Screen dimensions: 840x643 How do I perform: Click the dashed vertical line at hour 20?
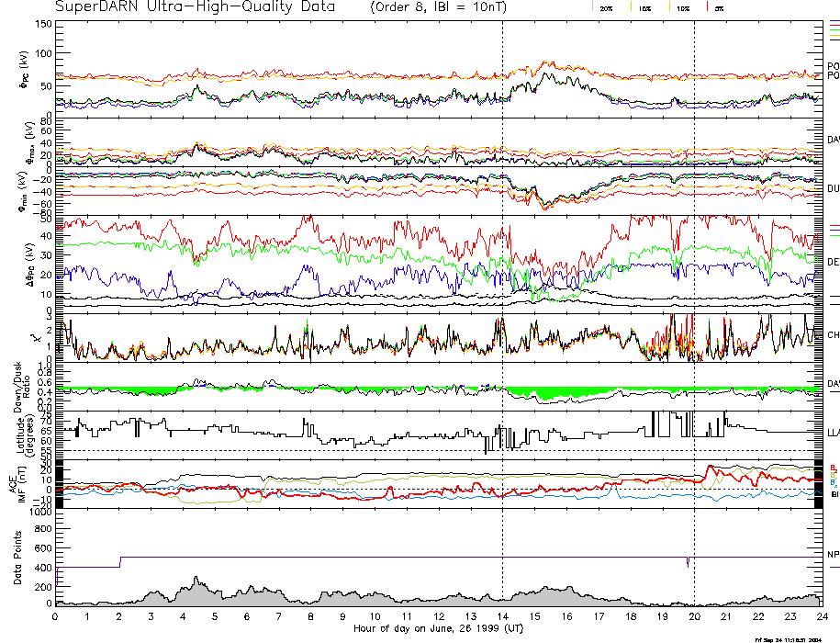pyautogui.click(x=694, y=276)
